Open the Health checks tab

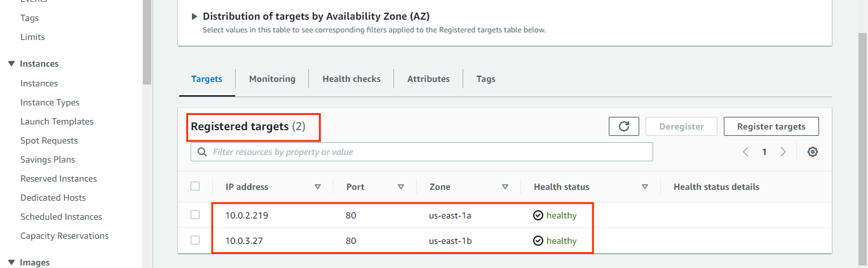tap(351, 79)
